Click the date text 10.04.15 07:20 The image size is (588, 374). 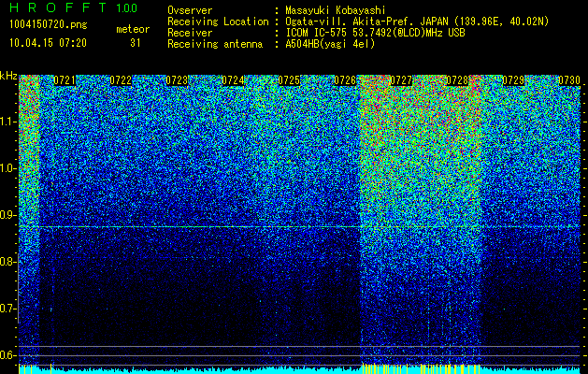point(48,43)
